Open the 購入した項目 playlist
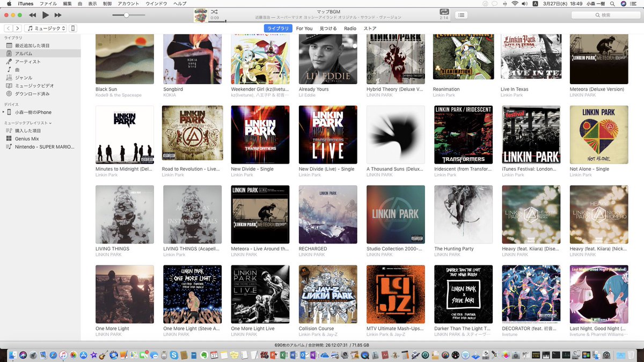The height and width of the screenshot is (362, 644). pyautogui.click(x=40, y=130)
